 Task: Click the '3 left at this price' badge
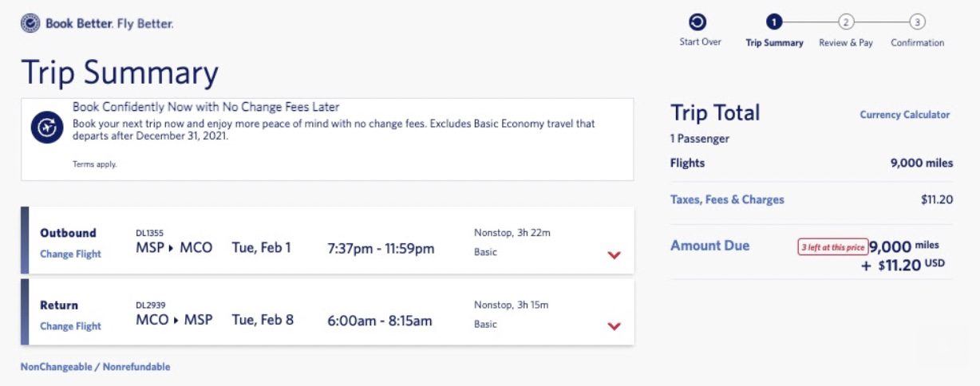(832, 248)
